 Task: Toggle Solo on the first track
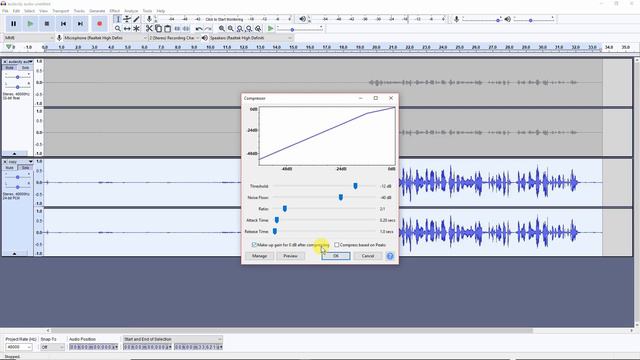(x=25, y=67)
